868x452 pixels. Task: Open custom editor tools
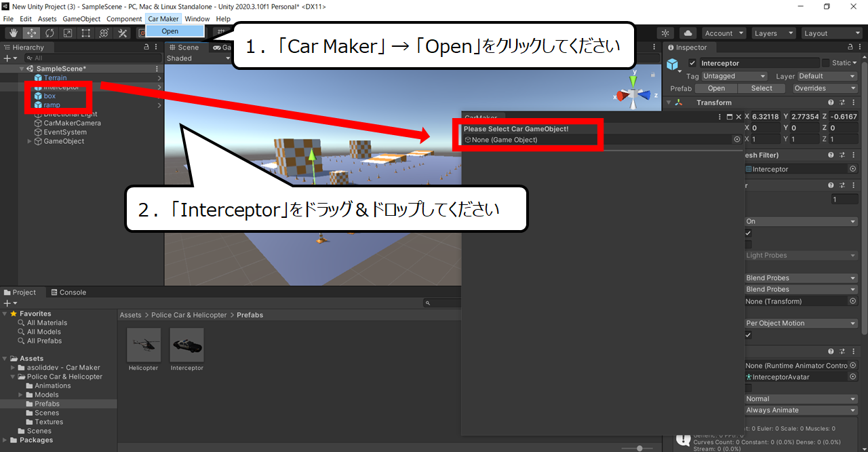point(123,33)
